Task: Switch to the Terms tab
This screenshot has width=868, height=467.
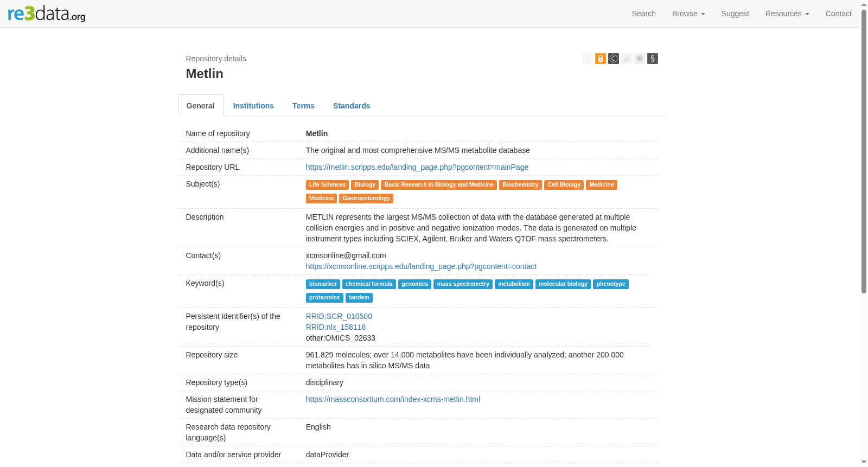Action: (303, 106)
